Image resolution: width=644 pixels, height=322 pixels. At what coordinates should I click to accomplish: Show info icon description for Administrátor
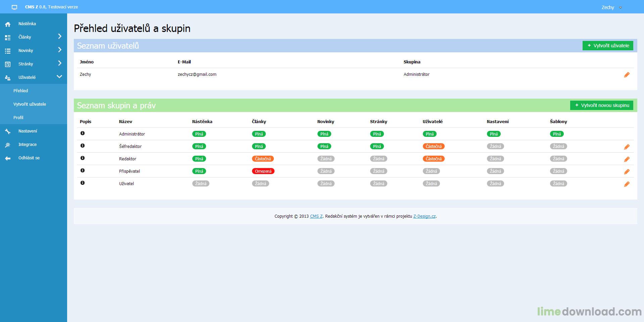coord(83,133)
